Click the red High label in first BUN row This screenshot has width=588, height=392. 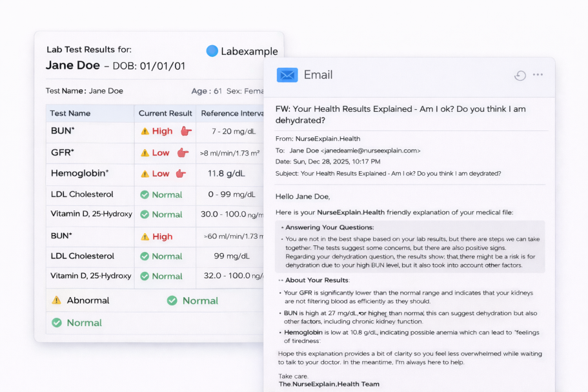[x=162, y=131]
